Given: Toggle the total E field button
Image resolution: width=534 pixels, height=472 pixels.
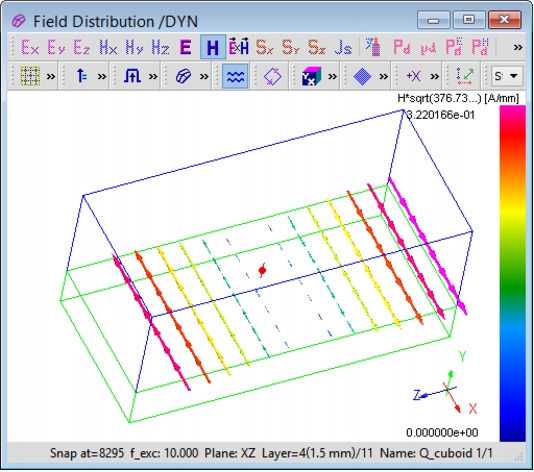Looking at the screenshot, I should pos(186,47).
